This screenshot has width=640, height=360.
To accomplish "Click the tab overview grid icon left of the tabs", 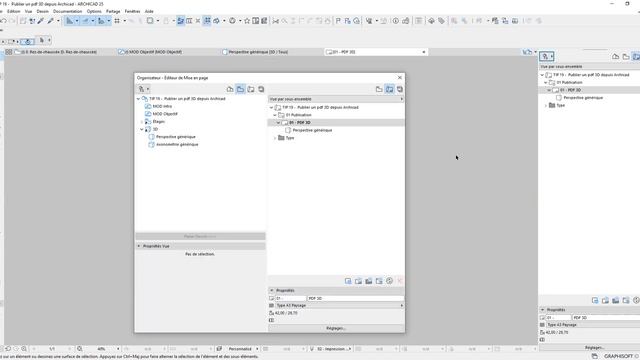I will [x=9, y=52].
